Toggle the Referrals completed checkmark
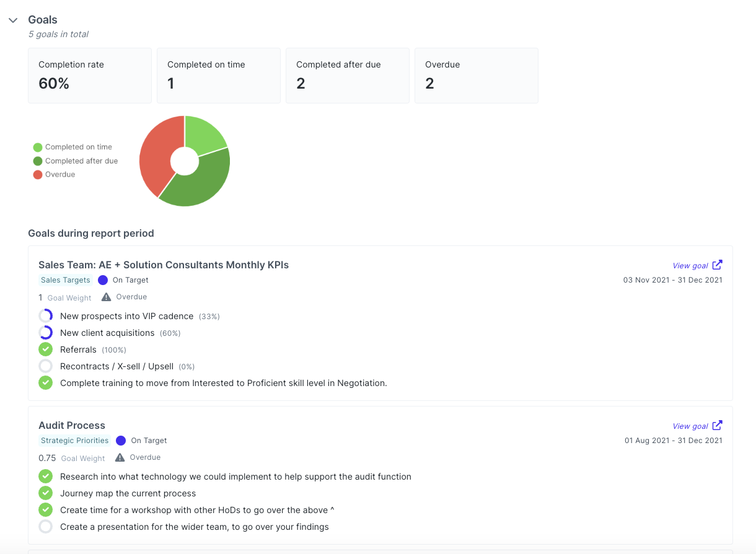Screen dimensions: 756x554 pyautogui.click(x=45, y=350)
